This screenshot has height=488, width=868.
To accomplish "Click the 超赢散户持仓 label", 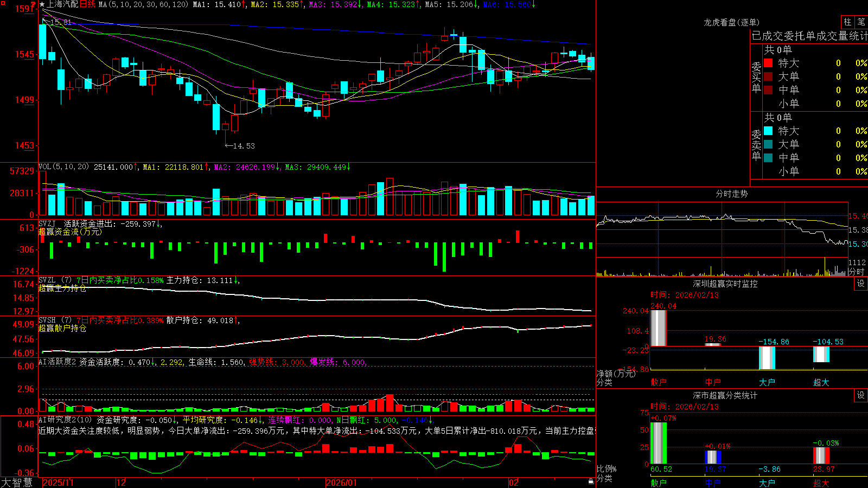I will [x=62, y=328].
